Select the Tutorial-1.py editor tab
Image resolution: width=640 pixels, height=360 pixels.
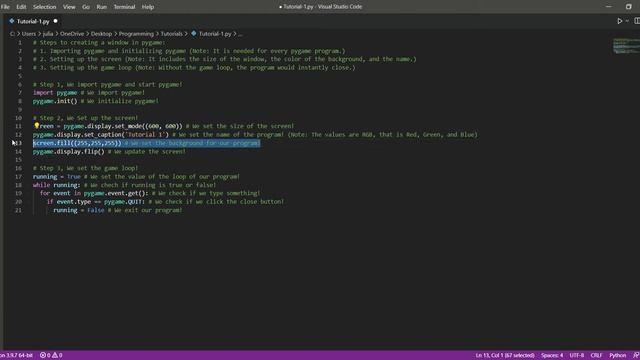click(33, 21)
